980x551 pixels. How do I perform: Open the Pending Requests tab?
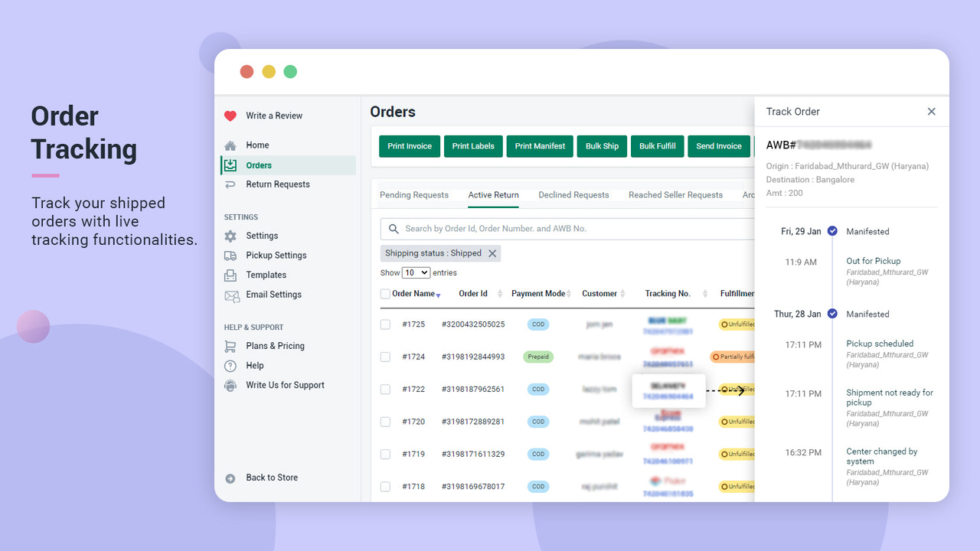[x=414, y=194]
